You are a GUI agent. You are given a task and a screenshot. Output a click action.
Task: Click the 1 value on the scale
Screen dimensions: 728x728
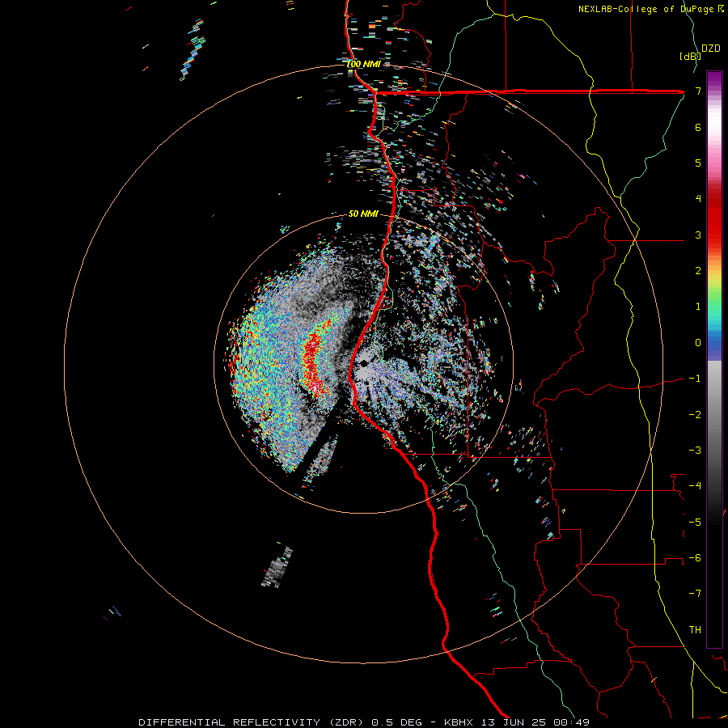click(x=698, y=307)
